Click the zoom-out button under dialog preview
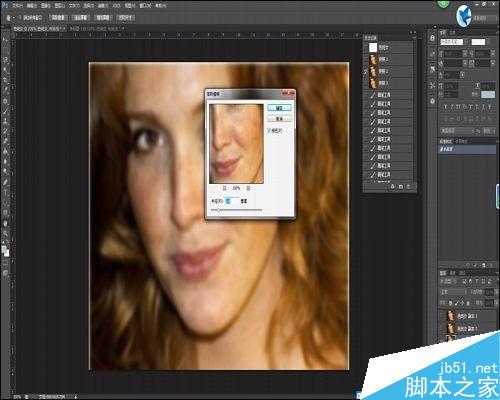500x400 pixels. [224, 188]
